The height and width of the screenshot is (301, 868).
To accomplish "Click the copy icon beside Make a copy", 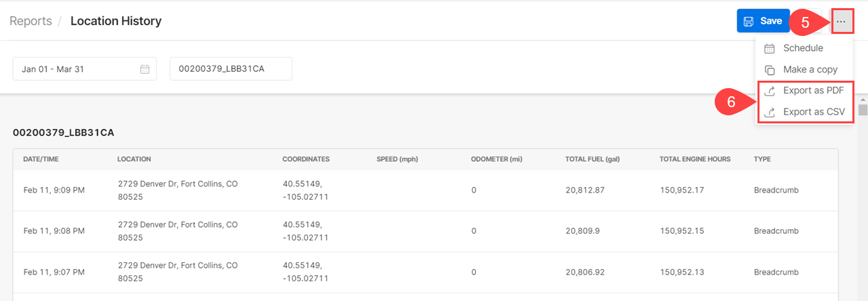I will tap(770, 70).
